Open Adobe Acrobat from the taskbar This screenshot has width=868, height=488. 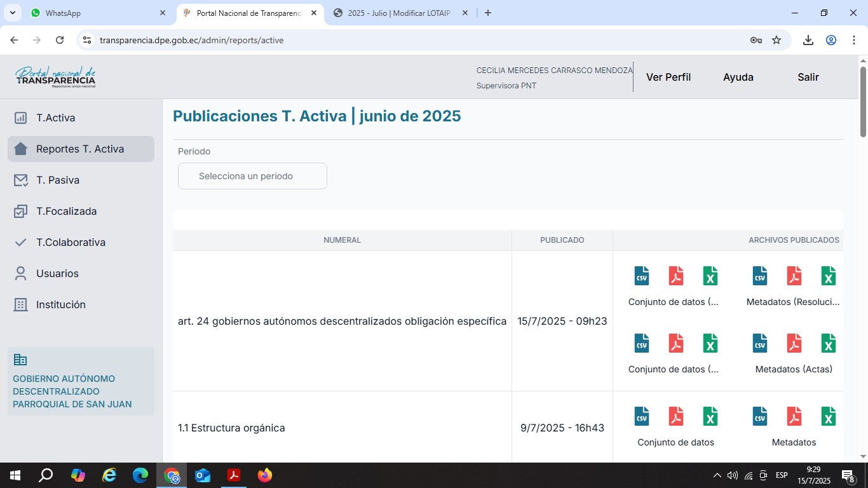point(234,475)
